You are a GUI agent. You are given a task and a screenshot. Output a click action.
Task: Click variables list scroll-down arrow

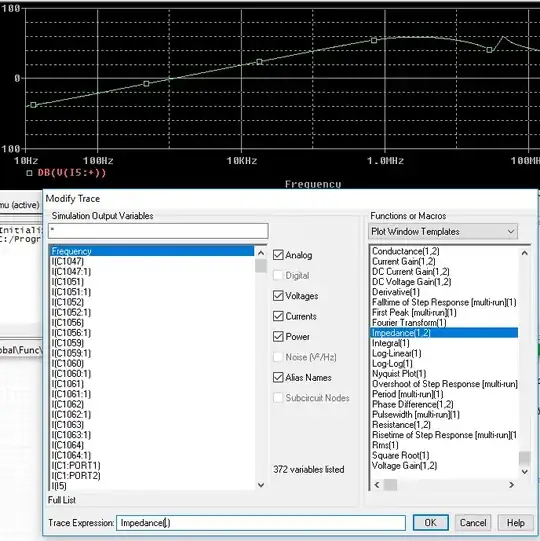click(261, 485)
